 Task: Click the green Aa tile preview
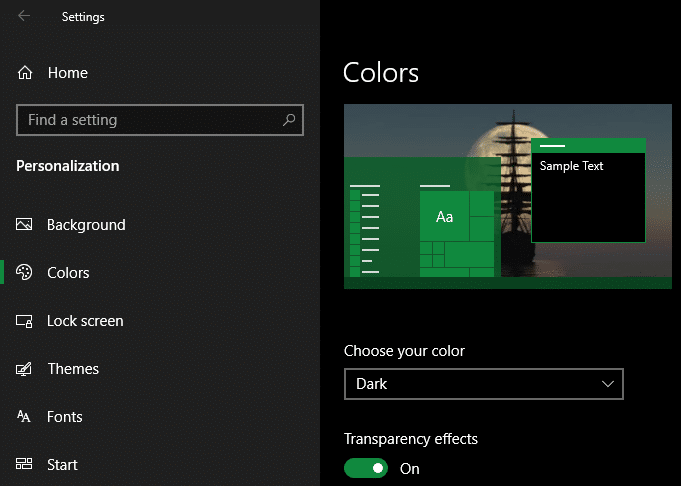click(444, 216)
